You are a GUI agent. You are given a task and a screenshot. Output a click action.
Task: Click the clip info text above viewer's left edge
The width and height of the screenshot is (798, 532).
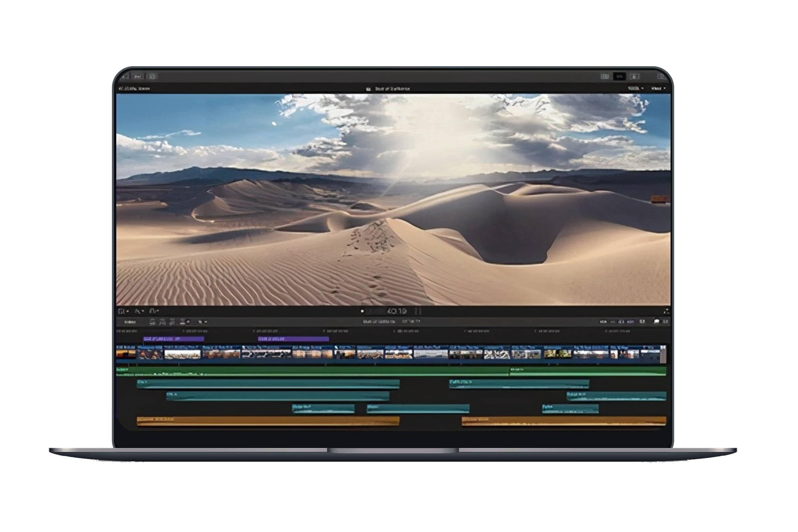click(x=134, y=89)
